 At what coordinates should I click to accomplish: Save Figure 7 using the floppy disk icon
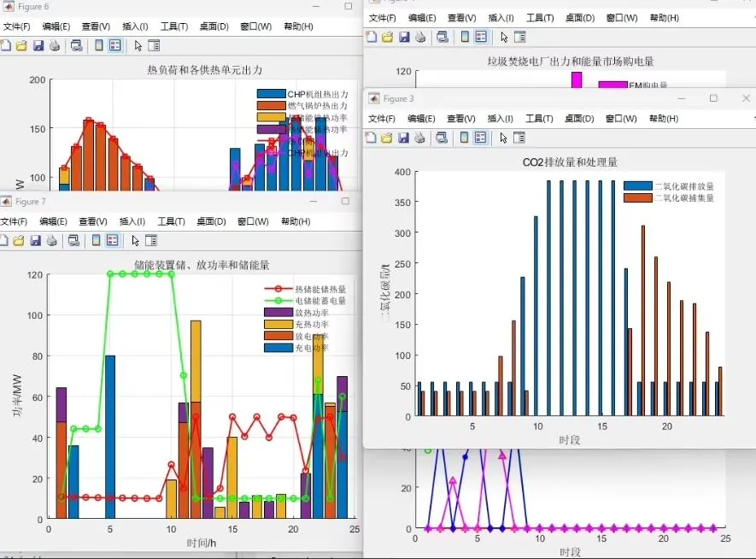(35, 241)
